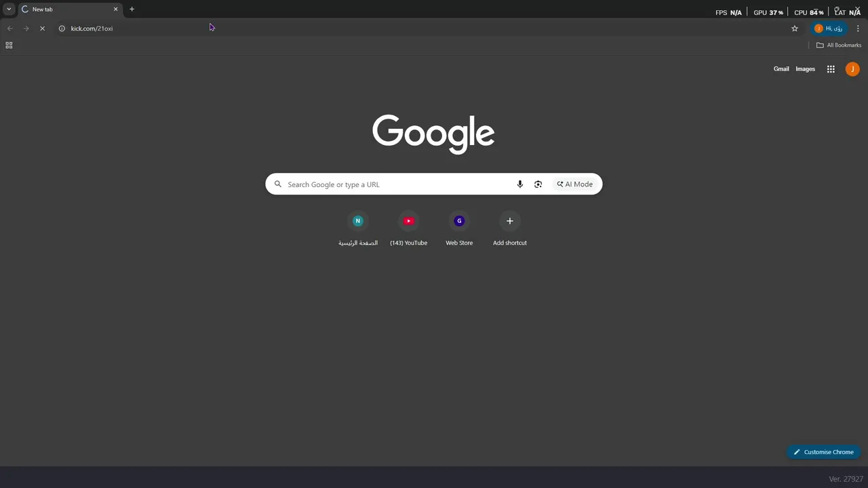Start voice search with microphone icon
This screenshot has height=488, width=868.
520,184
